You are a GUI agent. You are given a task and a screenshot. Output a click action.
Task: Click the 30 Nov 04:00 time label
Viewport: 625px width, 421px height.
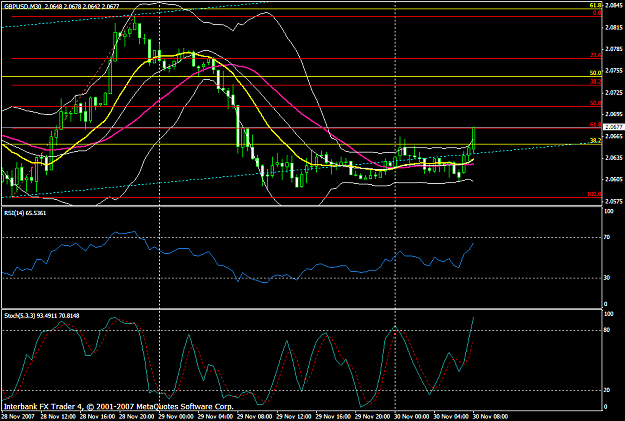point(451,417)
